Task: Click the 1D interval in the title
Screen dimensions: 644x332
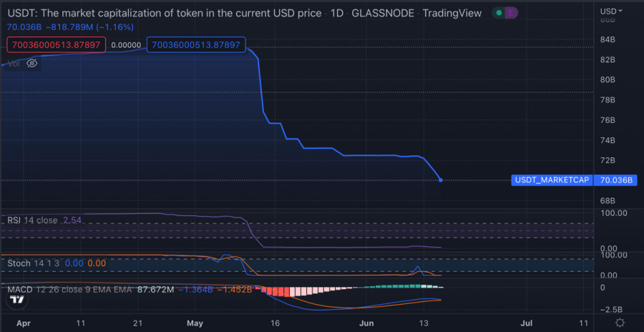Action: (337, 13)
